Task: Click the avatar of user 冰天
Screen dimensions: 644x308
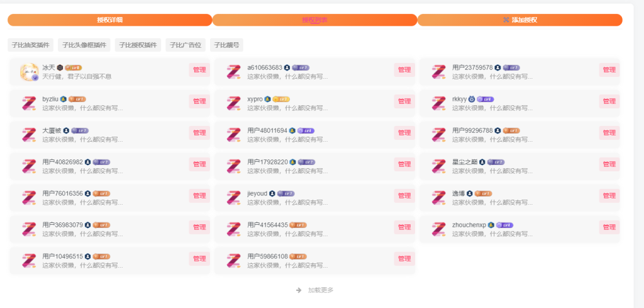Action: click(29, 72)
